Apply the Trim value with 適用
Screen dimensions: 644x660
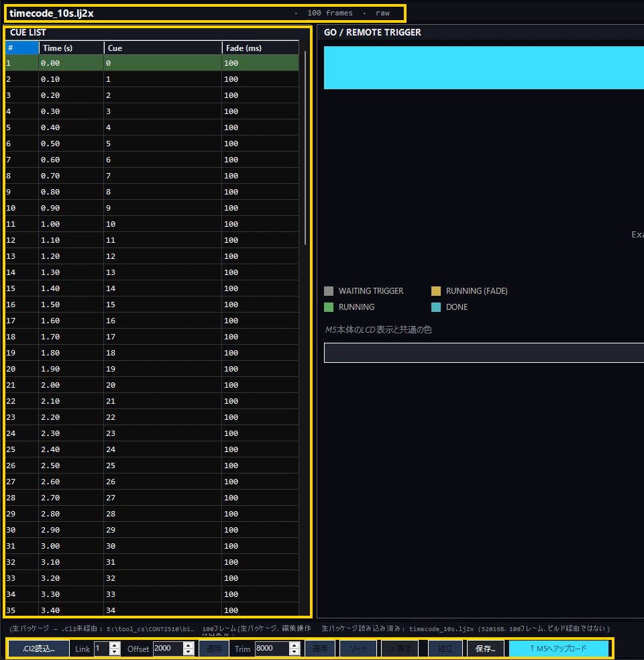[x=319, y=649]
